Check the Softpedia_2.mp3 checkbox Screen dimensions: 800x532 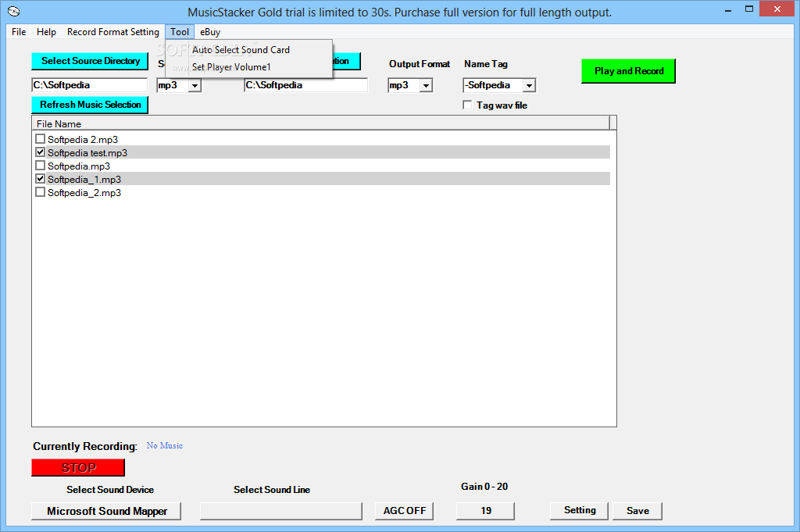tap(41, 191)
